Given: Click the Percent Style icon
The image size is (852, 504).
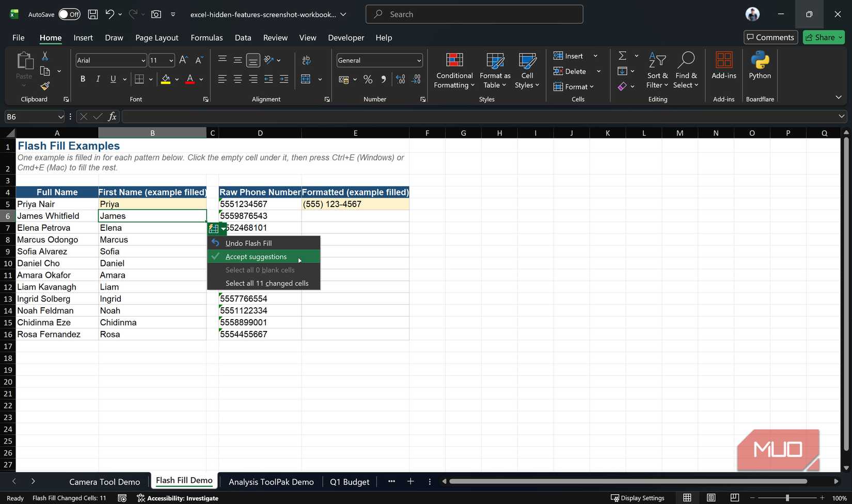Looking at the screenshot, I should (368, 79).
